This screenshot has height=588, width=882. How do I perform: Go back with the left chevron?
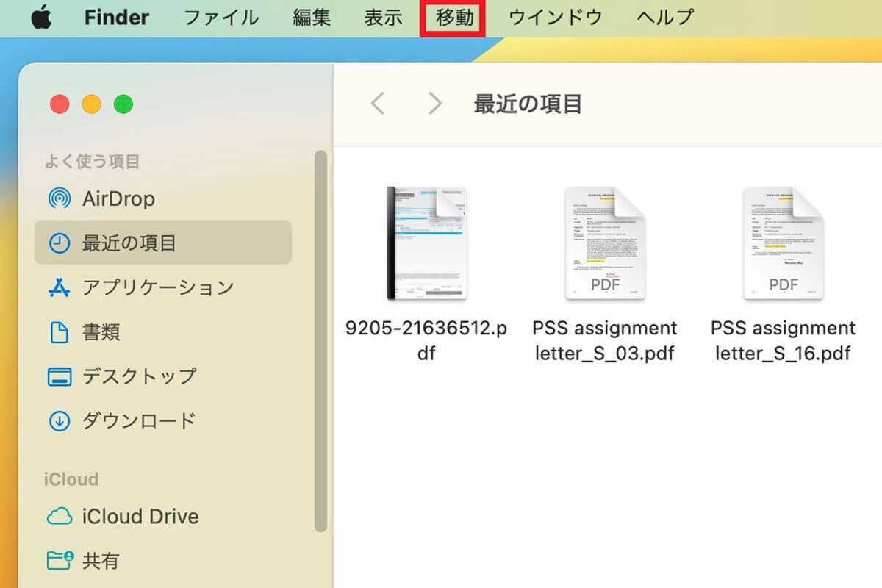[378, 104]
